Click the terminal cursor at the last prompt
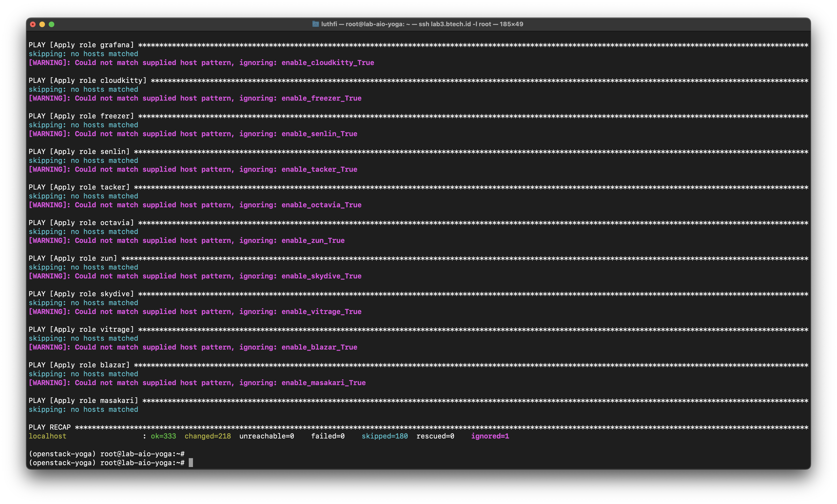 [x=191, y=463]
